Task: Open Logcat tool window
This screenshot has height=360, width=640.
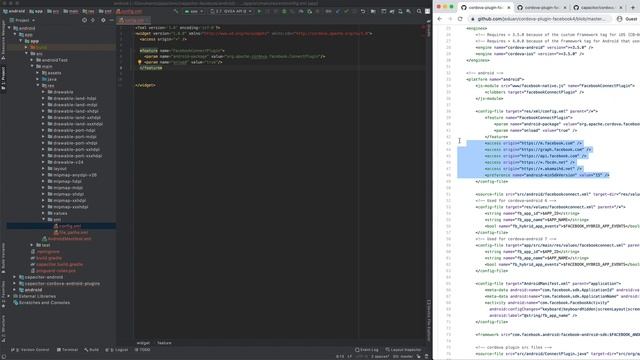Action: (117, 350)
